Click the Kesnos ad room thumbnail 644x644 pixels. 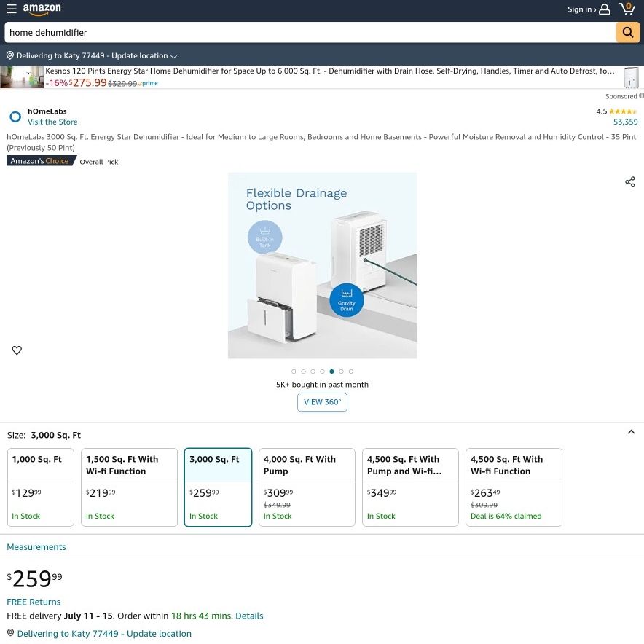(x=22, y=76)
